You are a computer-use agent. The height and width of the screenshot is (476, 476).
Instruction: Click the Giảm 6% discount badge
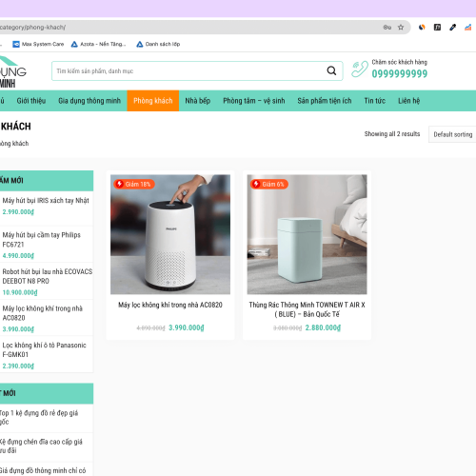(269, 184)
